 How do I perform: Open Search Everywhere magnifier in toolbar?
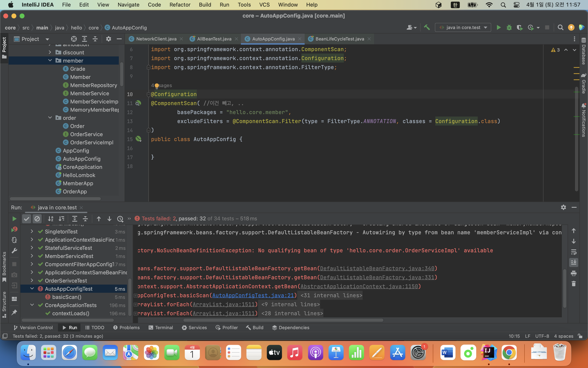(560, 28)
